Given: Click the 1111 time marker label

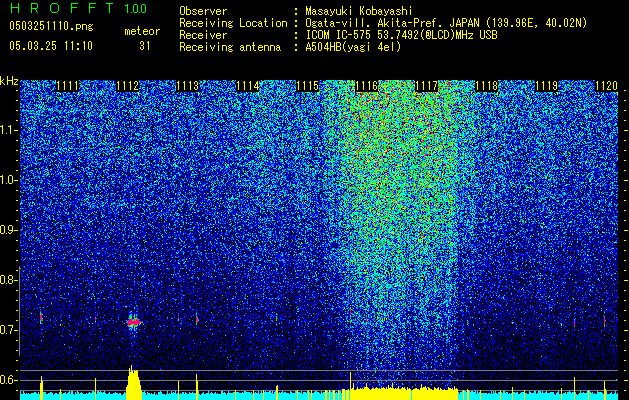Looking at the screenshot, I should click(68, 86).
